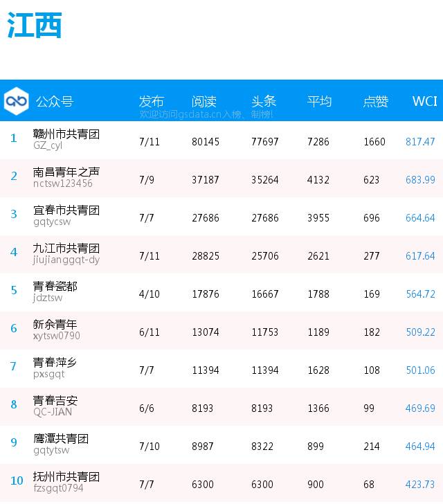Click WCI score 469.69 for 青春吉安
Image resolution: width=443 pixels, height=504 pixels.
(x=420, y=408)
